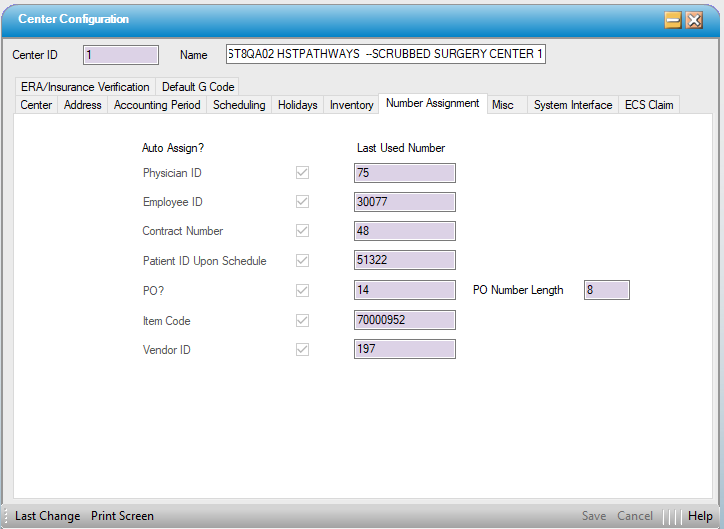Toggle Employee ID auto assign checkbox
The height and width of the screenshot is (529, 724).
(302, 202)
